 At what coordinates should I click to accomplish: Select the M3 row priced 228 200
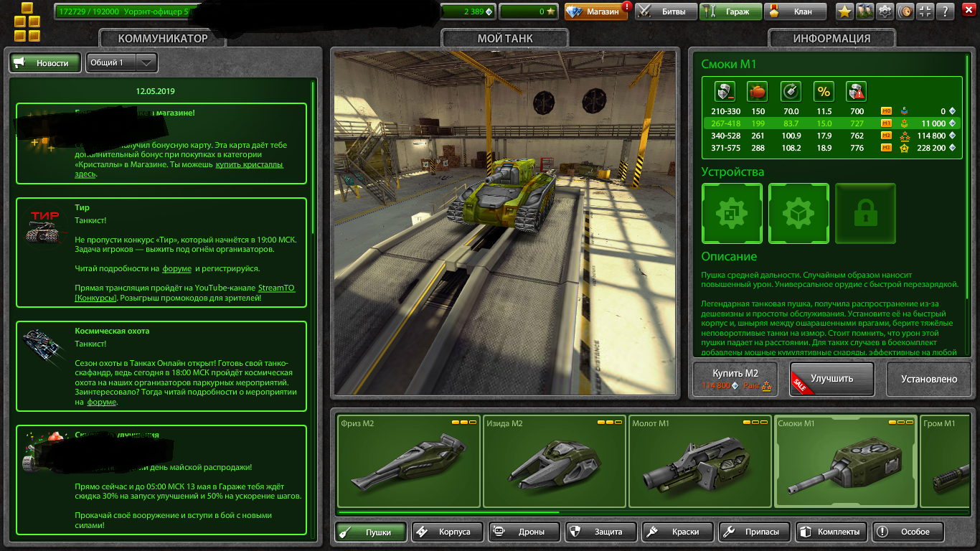click(831, 148)
